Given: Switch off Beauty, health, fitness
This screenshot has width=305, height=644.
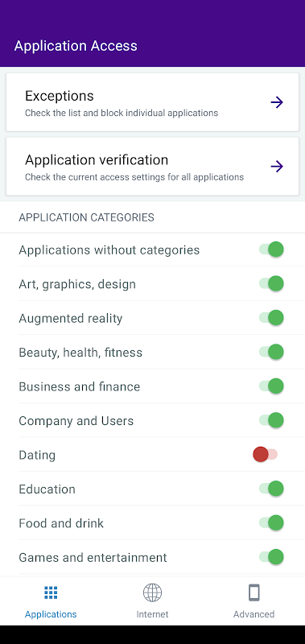Looking at the screenshot, I should (271, 352).
